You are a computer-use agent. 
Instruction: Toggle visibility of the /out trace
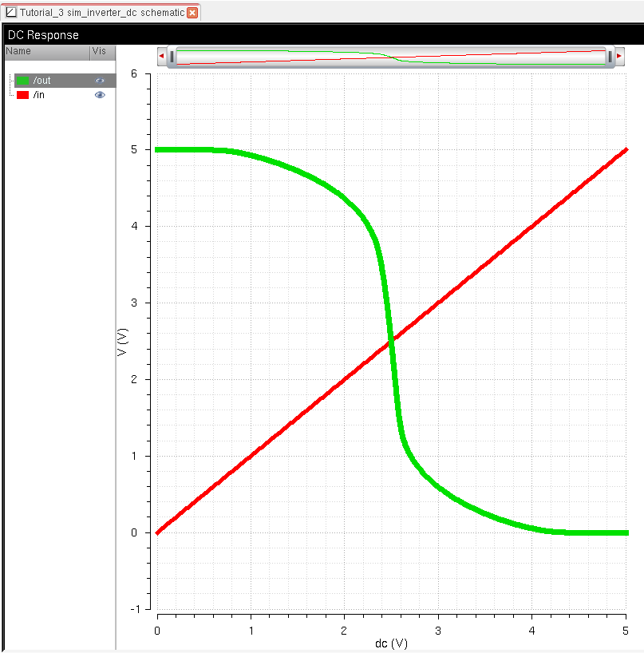pos(100,81)
